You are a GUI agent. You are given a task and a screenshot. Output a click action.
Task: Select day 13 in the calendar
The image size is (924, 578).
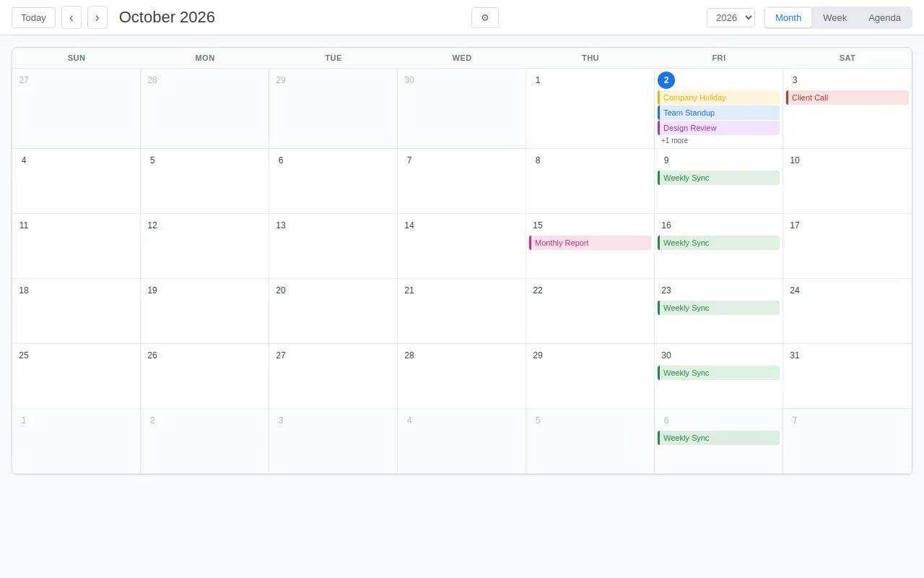tap(333, 246)
